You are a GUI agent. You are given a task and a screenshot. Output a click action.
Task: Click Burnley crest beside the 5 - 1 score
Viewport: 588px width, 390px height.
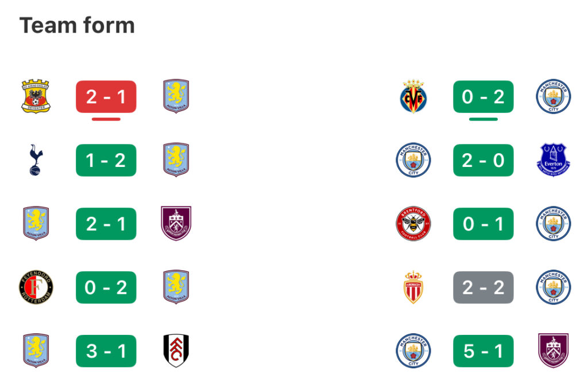coord(553,350)
